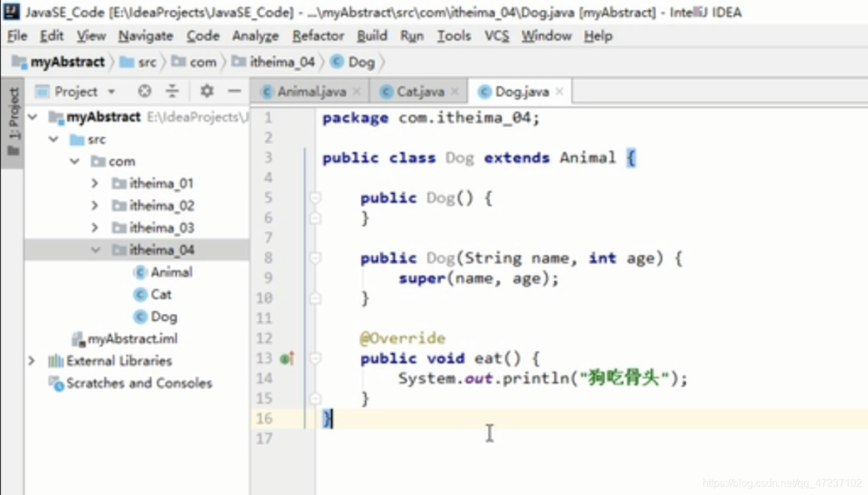
Task: Open the File menu
Action: (x=17, y=37)
